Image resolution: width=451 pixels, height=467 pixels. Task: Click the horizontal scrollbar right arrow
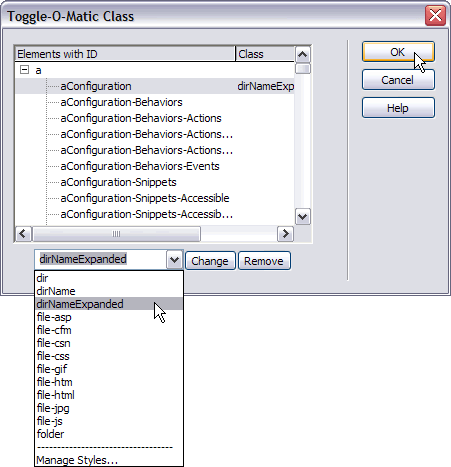pyautogui.click(x=285, y=234)
